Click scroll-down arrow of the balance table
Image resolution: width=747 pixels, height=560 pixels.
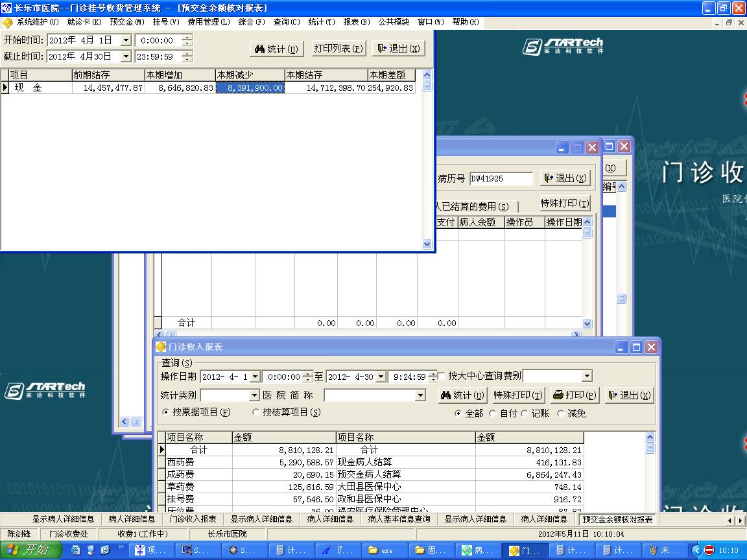[x=427, y=244]
